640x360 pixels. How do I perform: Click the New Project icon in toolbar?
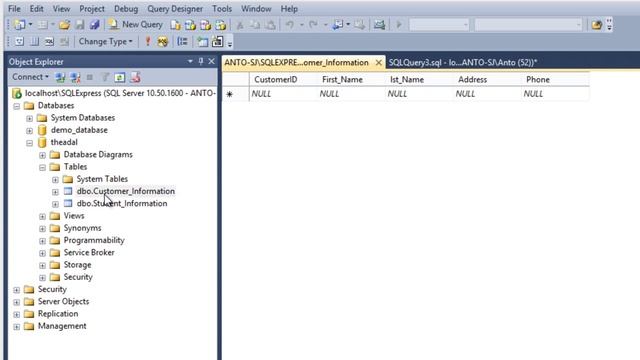19,25
